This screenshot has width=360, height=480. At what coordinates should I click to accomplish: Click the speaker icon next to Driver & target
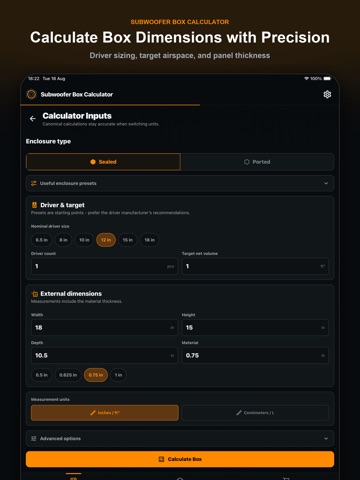pyautogui.click(x=34, y=205)
